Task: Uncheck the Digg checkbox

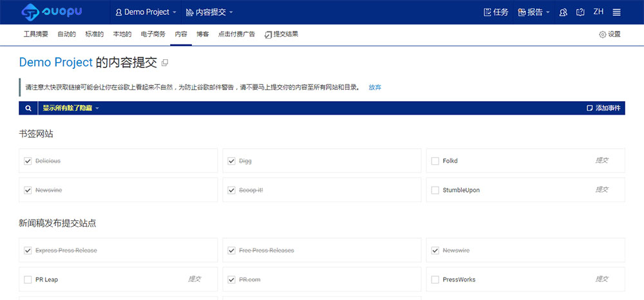Action: 232,161
